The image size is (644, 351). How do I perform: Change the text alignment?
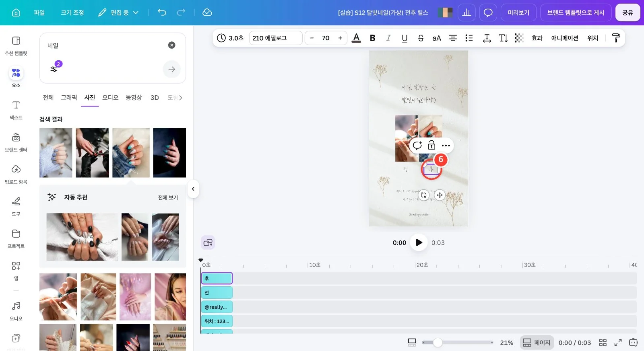point(453,38)
